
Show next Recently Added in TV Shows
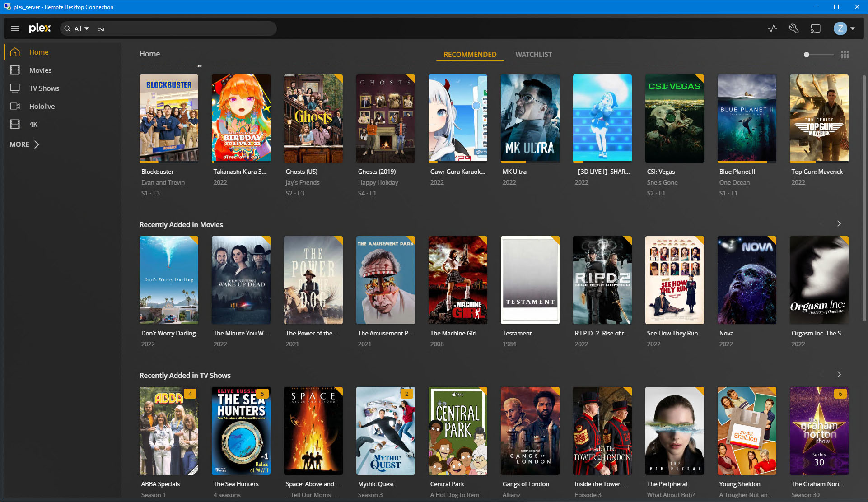(x=839, y=374)
